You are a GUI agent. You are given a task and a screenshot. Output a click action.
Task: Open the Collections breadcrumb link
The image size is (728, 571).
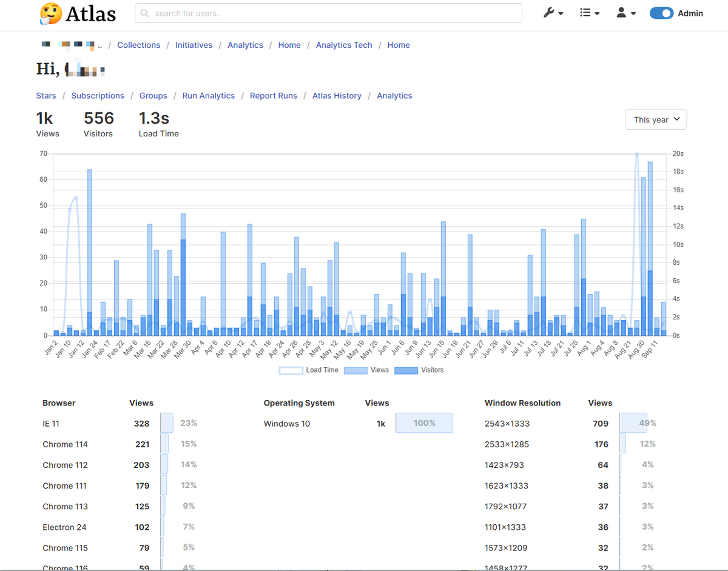point(138,45)
